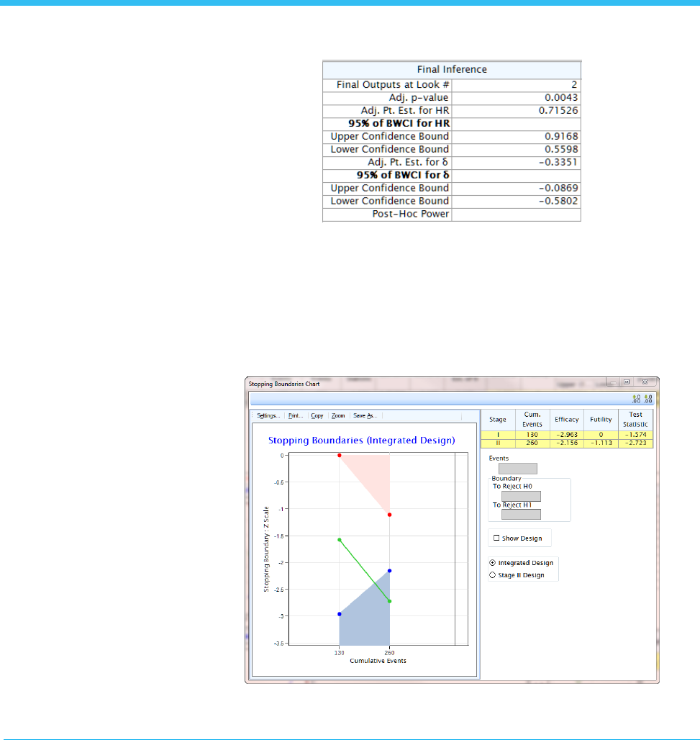Click the Final Inference table header
The width and height of the screenshot is (700, 740).
(x=452, y=69)
